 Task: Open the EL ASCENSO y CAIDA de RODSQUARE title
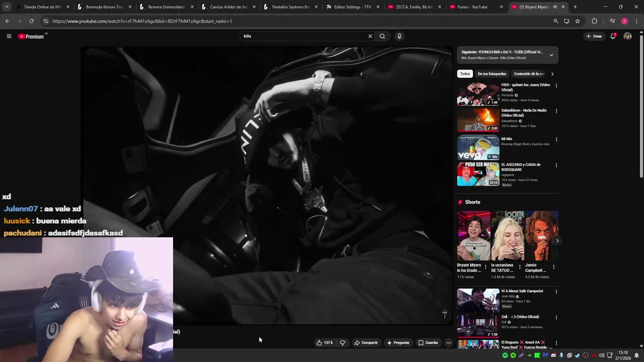click(521, 167)
